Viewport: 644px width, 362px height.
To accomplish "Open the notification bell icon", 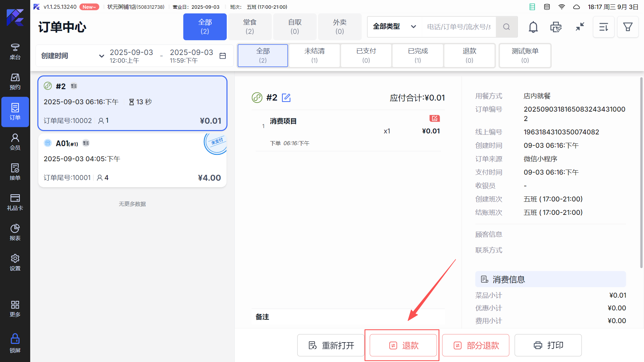I will tap(533, 27).
